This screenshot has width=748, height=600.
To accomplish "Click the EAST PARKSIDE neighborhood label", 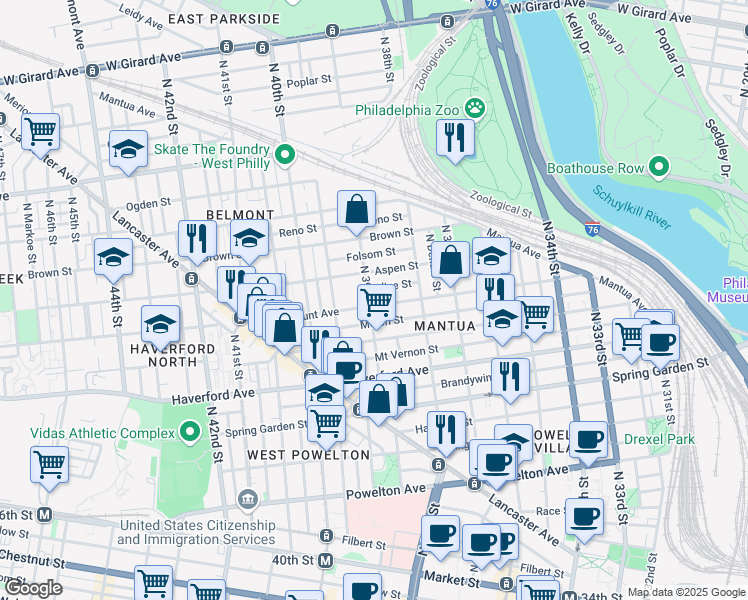I will [x=224, y=19].
